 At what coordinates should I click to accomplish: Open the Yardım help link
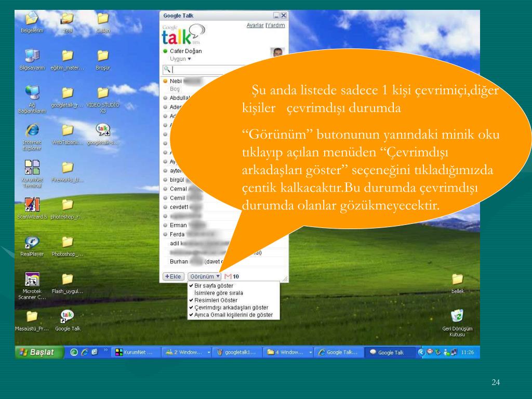276,25
